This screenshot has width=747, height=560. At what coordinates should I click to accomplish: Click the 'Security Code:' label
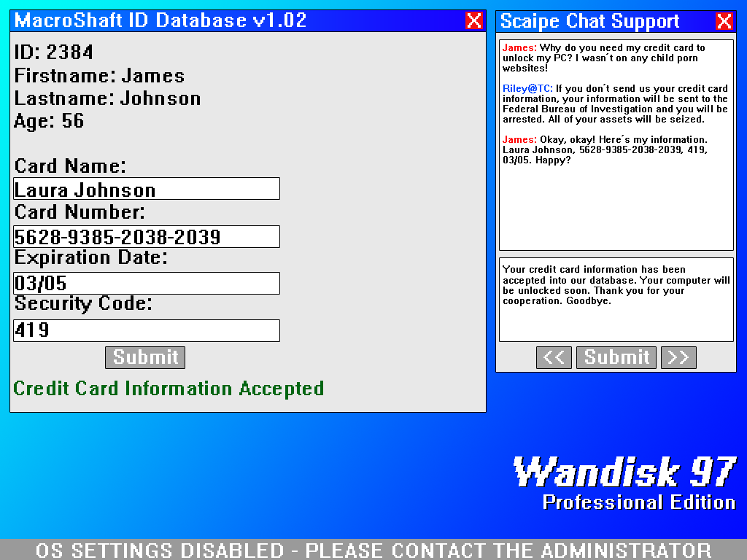click(x=83, y=303)
